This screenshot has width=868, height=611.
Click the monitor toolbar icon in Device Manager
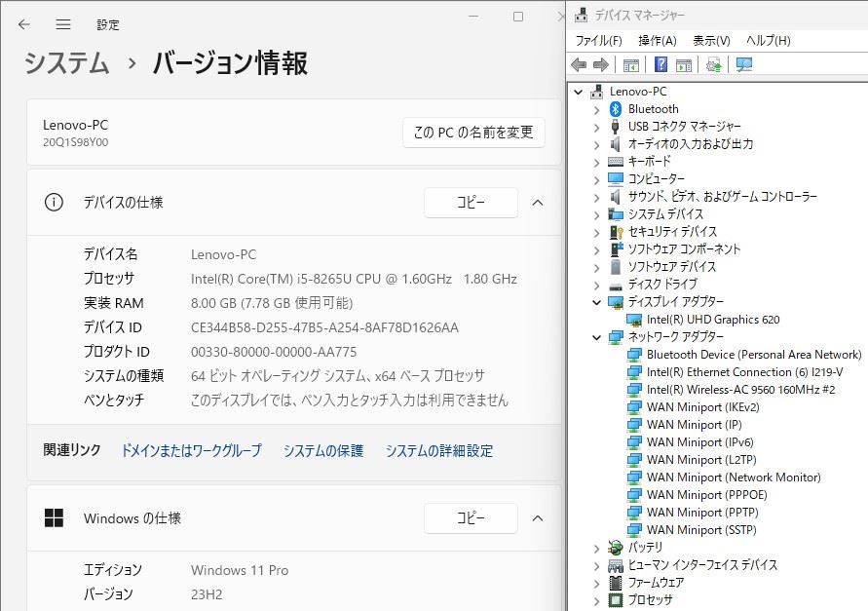[744, 65]
